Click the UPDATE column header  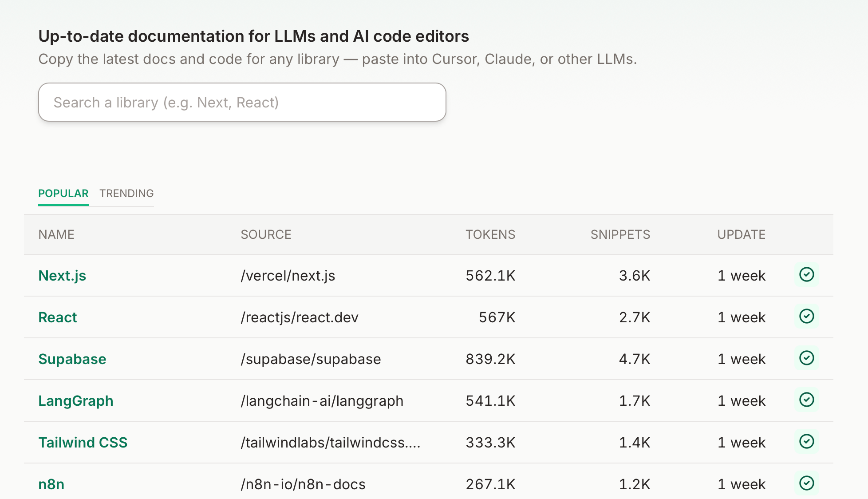[x=742, y=234]
